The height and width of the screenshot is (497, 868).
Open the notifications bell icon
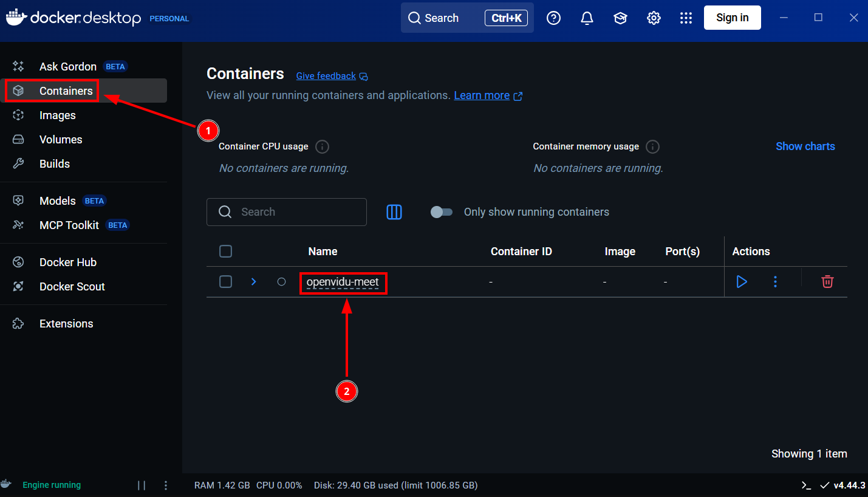pos(587,18)
